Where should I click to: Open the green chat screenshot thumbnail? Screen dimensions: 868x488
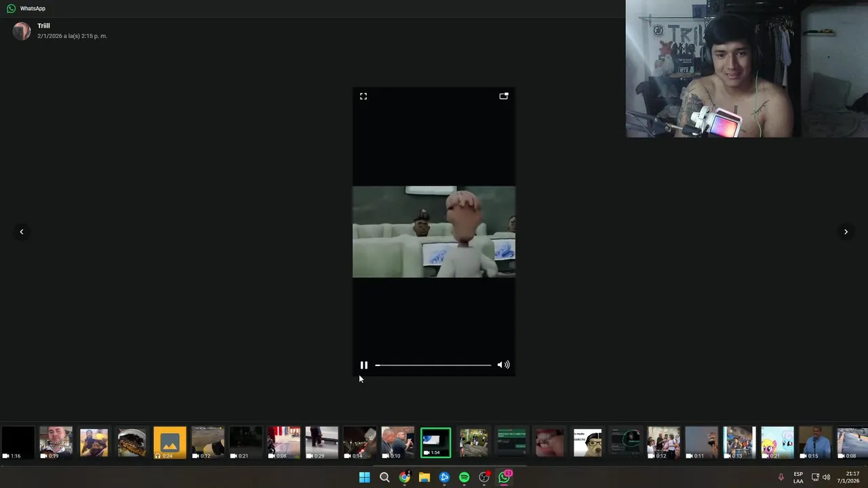click(511, 443)
